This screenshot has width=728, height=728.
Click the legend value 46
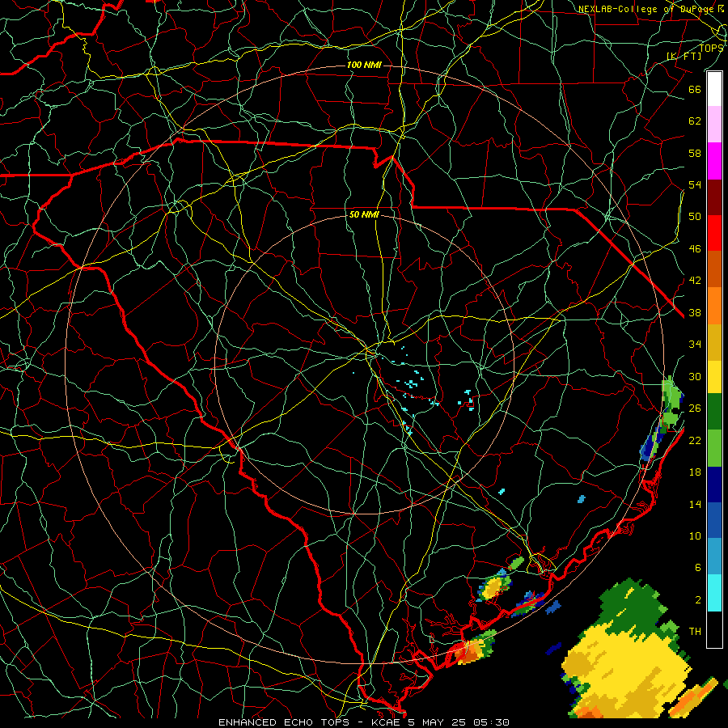pyautogui.click(x=695, y=249)
